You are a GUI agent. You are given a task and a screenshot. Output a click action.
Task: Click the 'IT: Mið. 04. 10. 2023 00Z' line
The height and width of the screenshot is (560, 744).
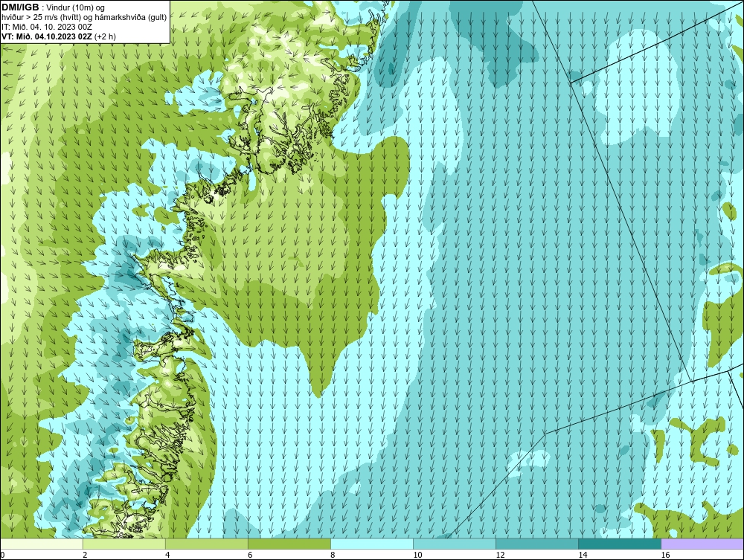pos(47,27)
